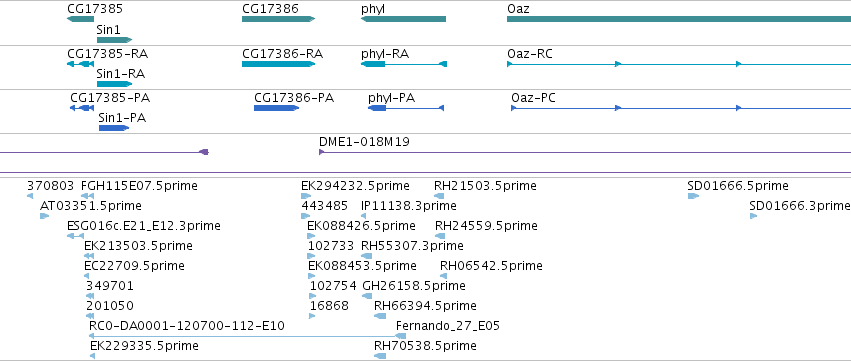Click the Oaz-PC protein label
This screenshot has height=361, width=851.
tap(533, 98)
